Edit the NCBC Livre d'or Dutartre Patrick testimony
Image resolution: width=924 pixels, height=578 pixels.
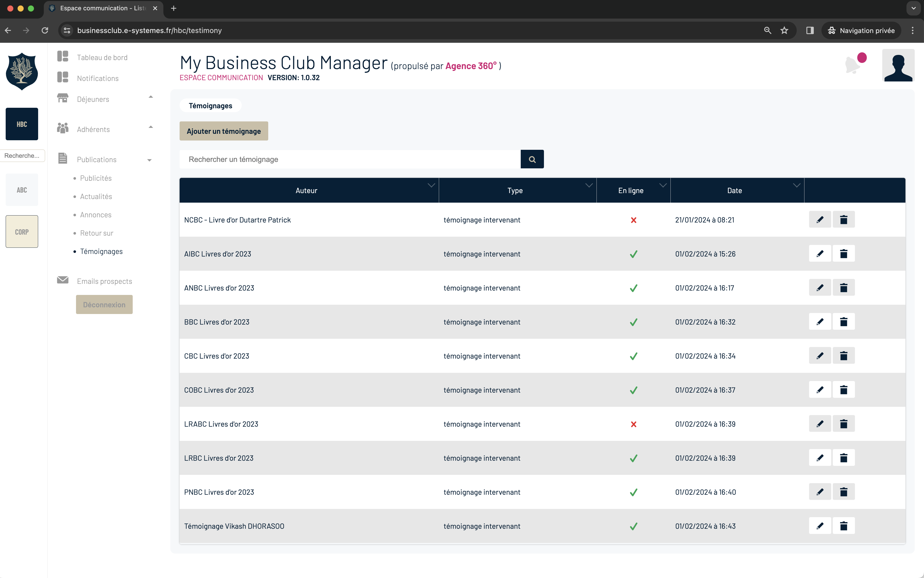[820, 220]
